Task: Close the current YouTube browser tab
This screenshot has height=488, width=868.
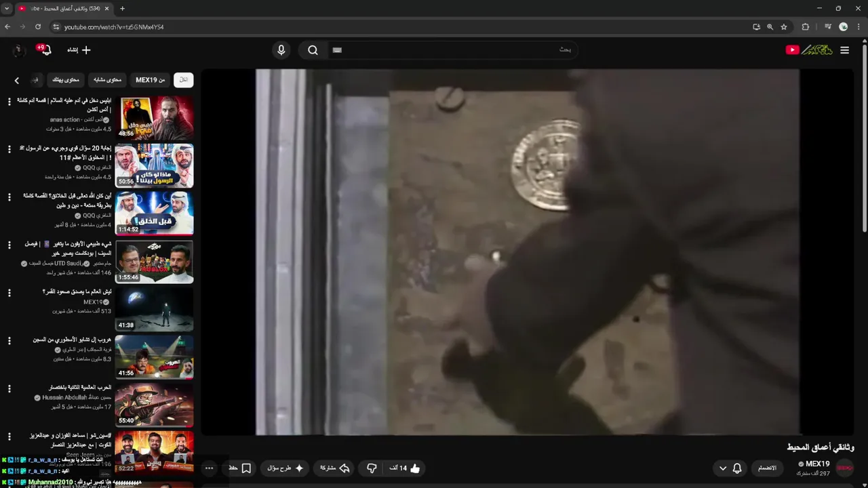Action: pos(106,9)
